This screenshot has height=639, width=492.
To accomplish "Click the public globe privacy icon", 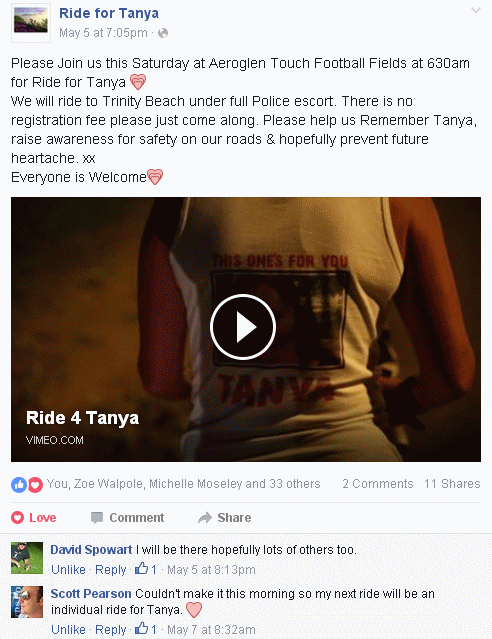I will tap(163, 33).
